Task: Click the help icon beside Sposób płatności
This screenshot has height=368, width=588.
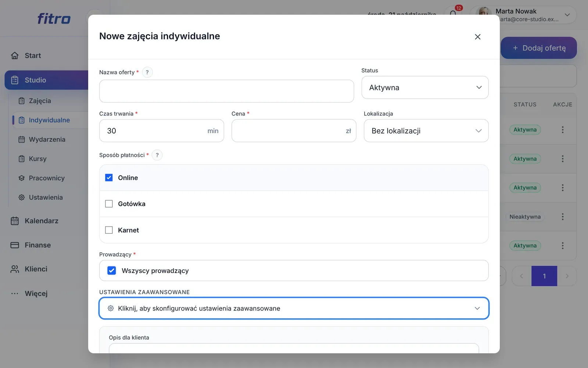Action: click(157, 155)
